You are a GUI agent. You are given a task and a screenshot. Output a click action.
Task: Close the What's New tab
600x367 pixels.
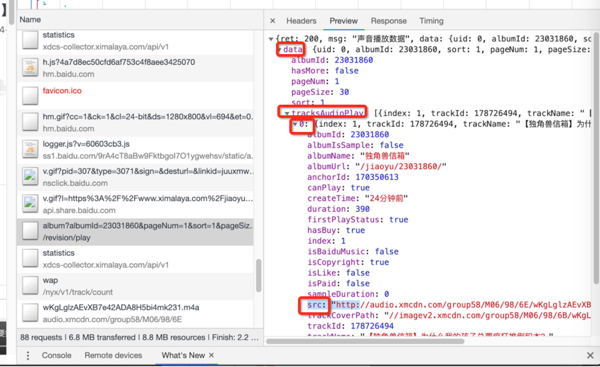click(211, 355)
